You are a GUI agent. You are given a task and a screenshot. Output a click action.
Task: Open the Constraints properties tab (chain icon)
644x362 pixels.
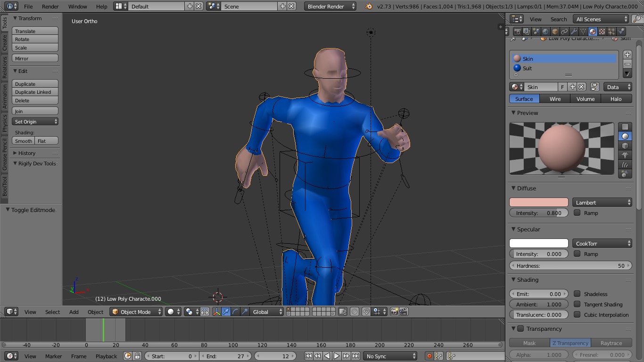click(x=564, y=32)
